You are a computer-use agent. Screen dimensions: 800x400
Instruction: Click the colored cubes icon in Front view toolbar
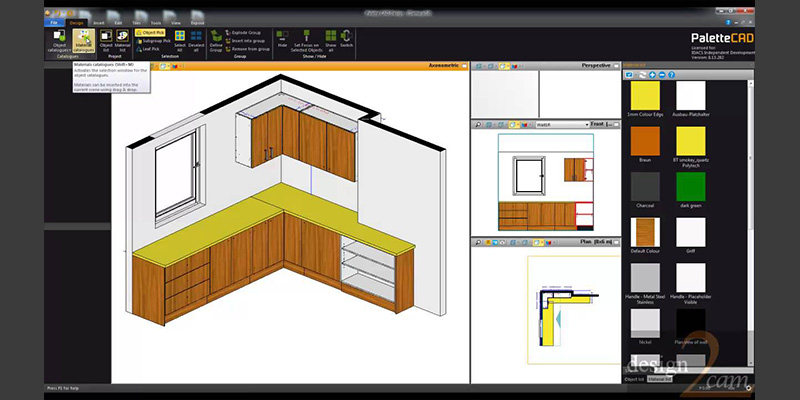pos(524,124)
